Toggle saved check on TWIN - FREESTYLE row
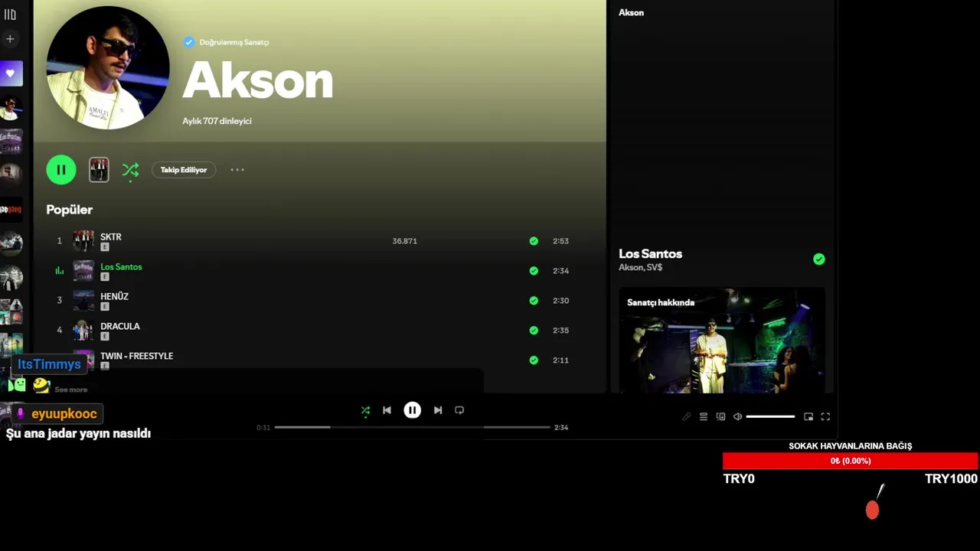980x551 pixels. tap(534, 360)
